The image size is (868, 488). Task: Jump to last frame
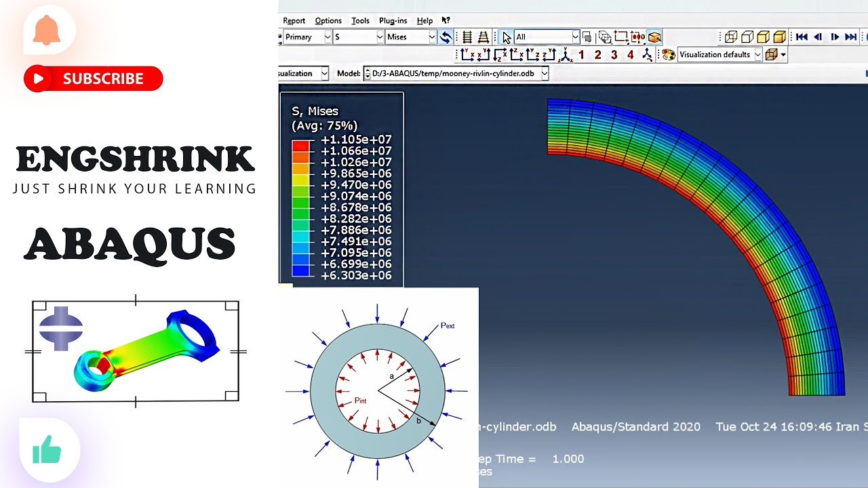click(851, 37)
